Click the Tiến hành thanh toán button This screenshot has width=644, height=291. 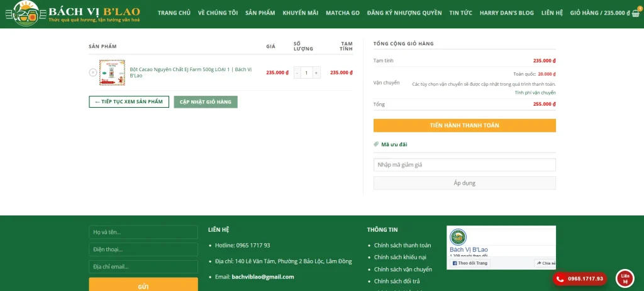pos(464,125)
